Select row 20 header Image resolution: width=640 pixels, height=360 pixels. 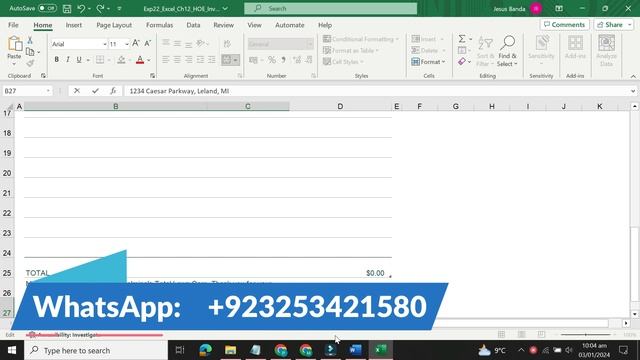[7, 173]
